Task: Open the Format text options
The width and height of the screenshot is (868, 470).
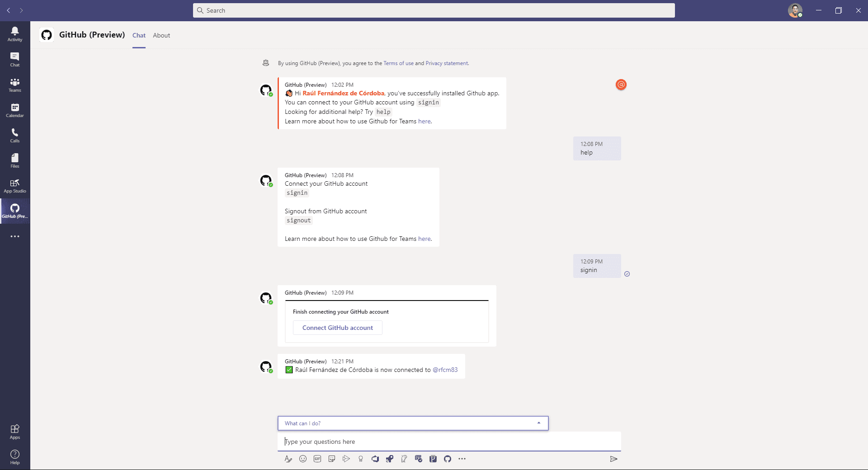Action: [x=288, y=459]
